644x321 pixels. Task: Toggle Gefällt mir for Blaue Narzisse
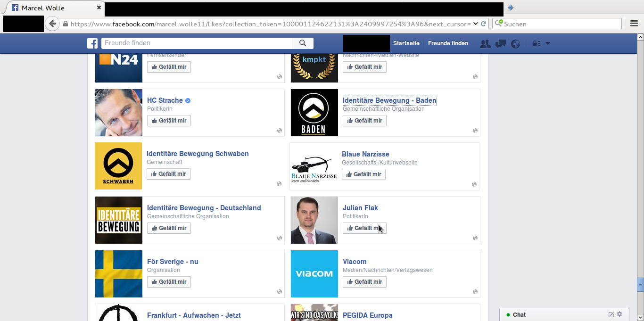pos(363,174)
